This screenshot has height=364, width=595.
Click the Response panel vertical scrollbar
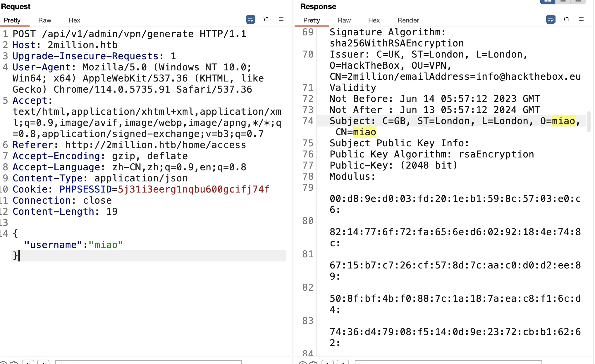click(x=589, y=122)
